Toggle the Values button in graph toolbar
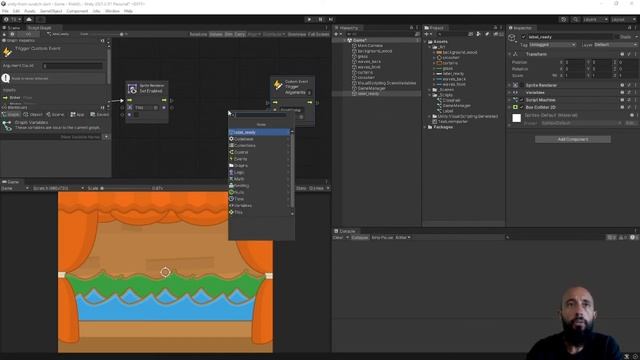 [216, 34]
